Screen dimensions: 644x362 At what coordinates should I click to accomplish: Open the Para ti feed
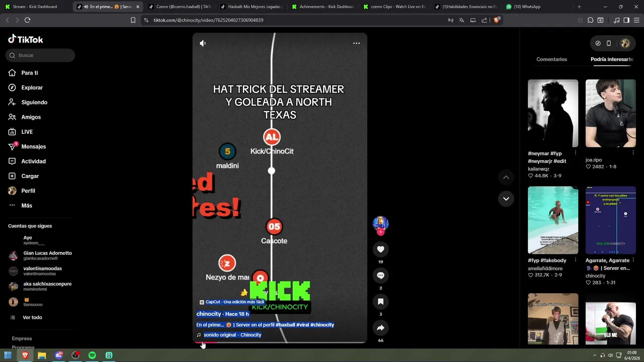30,73
